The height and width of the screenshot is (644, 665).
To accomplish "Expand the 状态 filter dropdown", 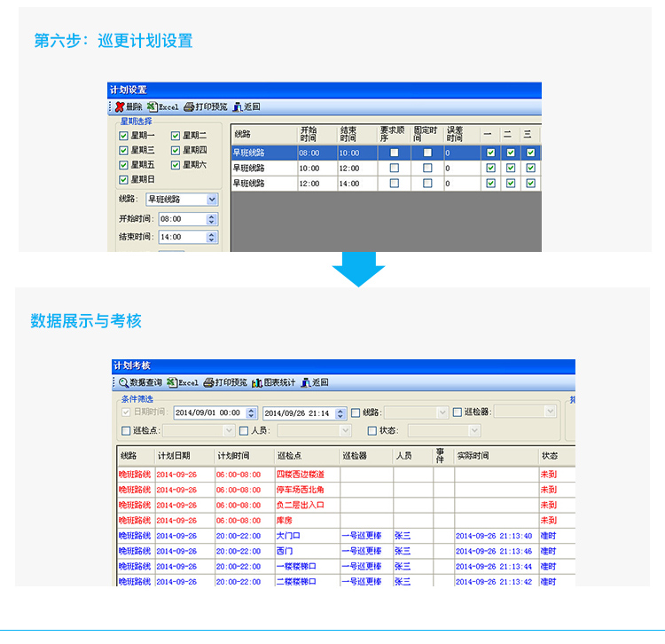I will pyautogui.click(x=473, y=431).
